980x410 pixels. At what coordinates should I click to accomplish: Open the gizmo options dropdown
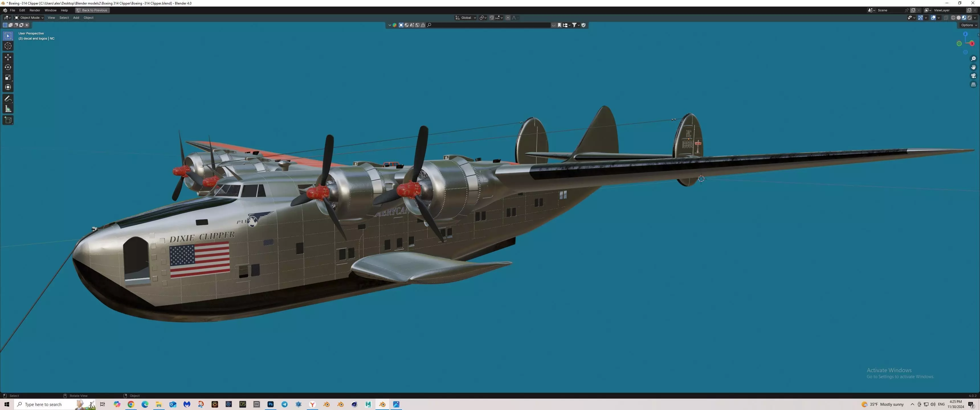[x=925, y=17]
